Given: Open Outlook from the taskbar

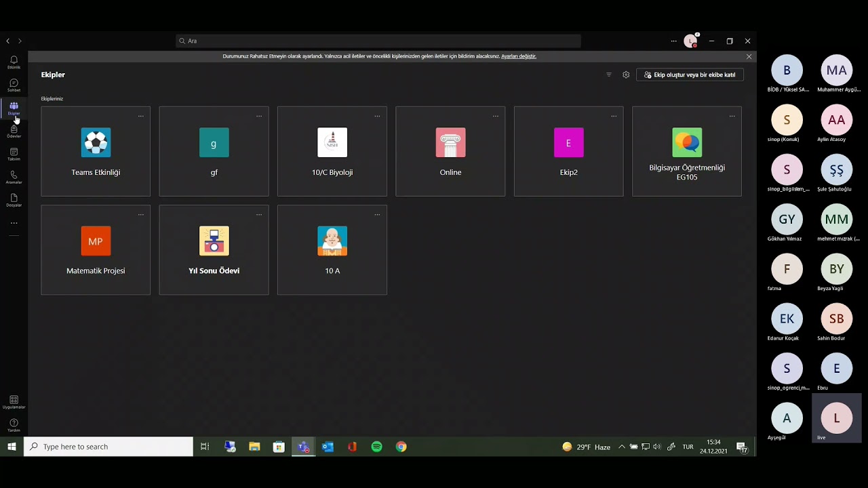Looking at the screenshot, I should coord(328,447).
